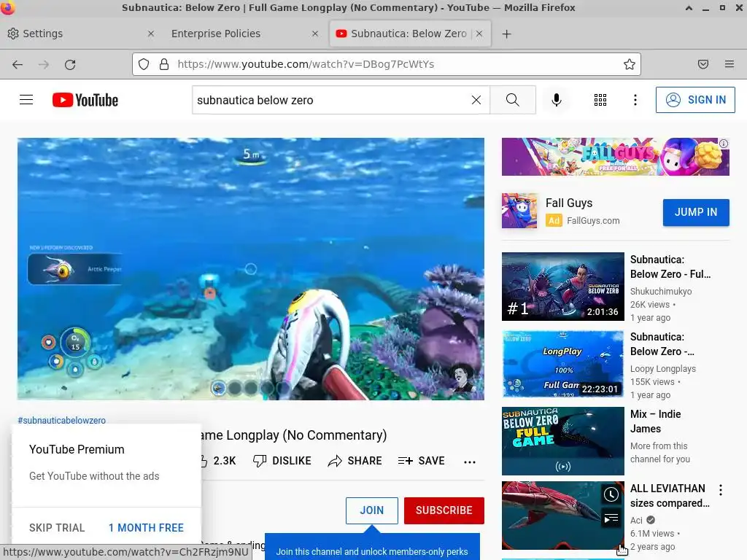747x560 pixels.
Task: Open ALL LEVIATHAN video options menu
Action: [721, 489]
